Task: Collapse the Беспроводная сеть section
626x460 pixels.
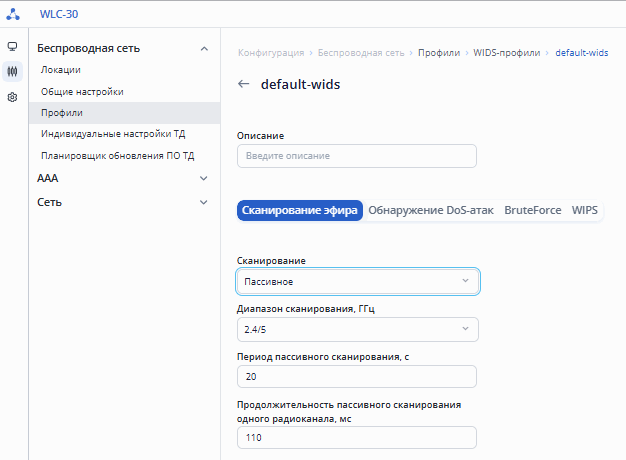Action: click(x=204, y=48)
